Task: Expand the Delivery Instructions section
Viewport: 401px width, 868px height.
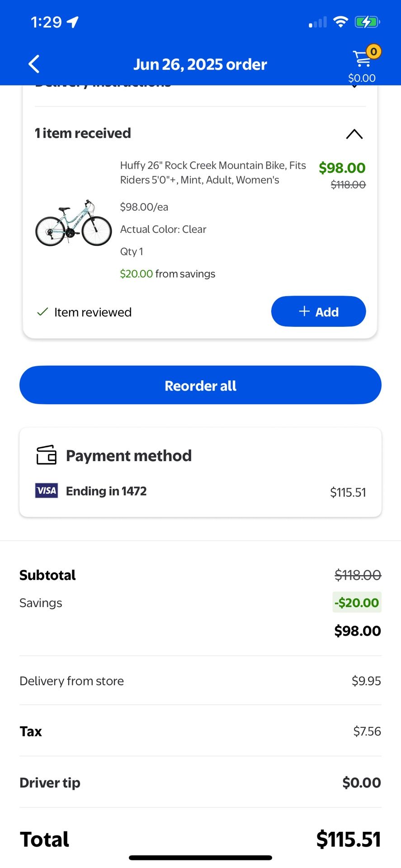Action: click(354, 86)
